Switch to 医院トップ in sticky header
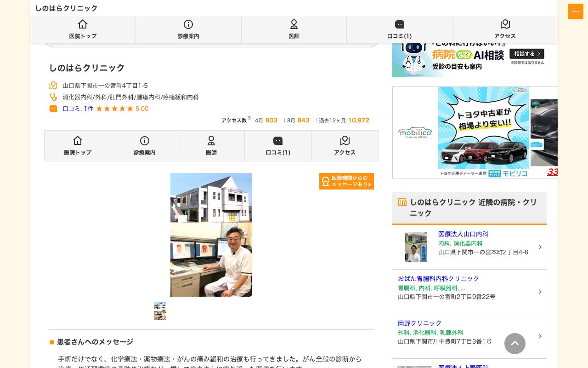Screen dimensions: 588x368 point(83,30)
